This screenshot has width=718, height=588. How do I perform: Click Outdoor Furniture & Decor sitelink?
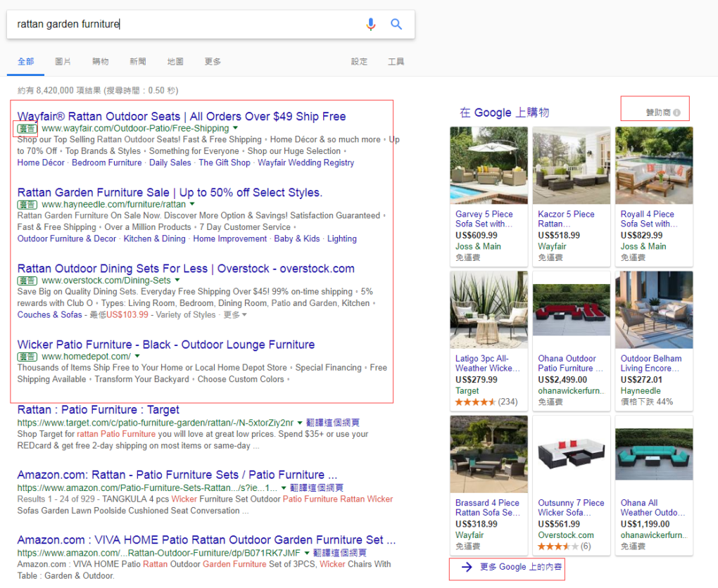[67, 238]
